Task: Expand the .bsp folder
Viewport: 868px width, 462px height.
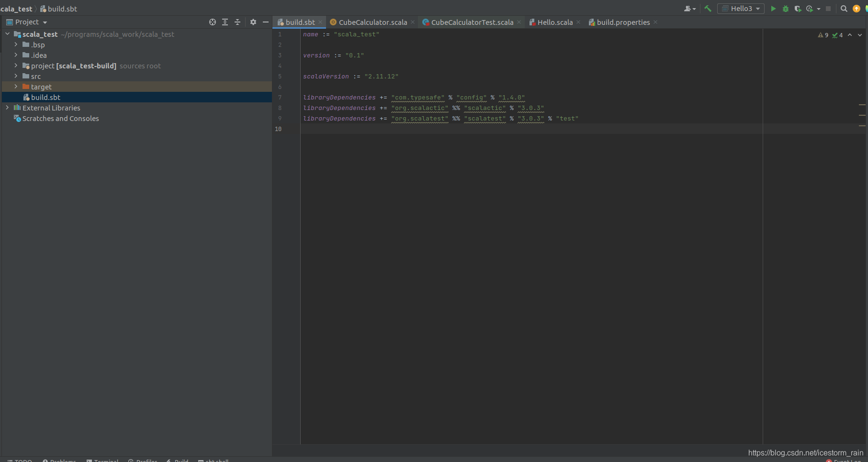Action: [16, 44]
